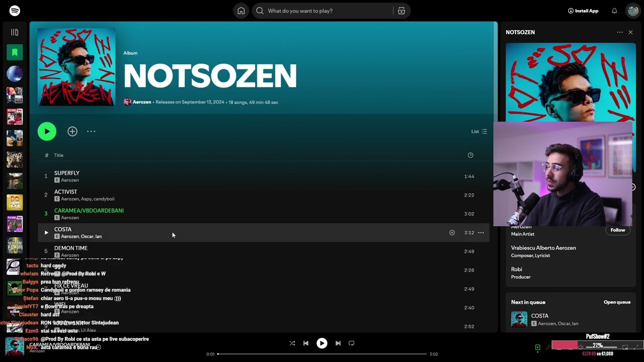Open more options for NOTSOZEN album

[91, 131]
